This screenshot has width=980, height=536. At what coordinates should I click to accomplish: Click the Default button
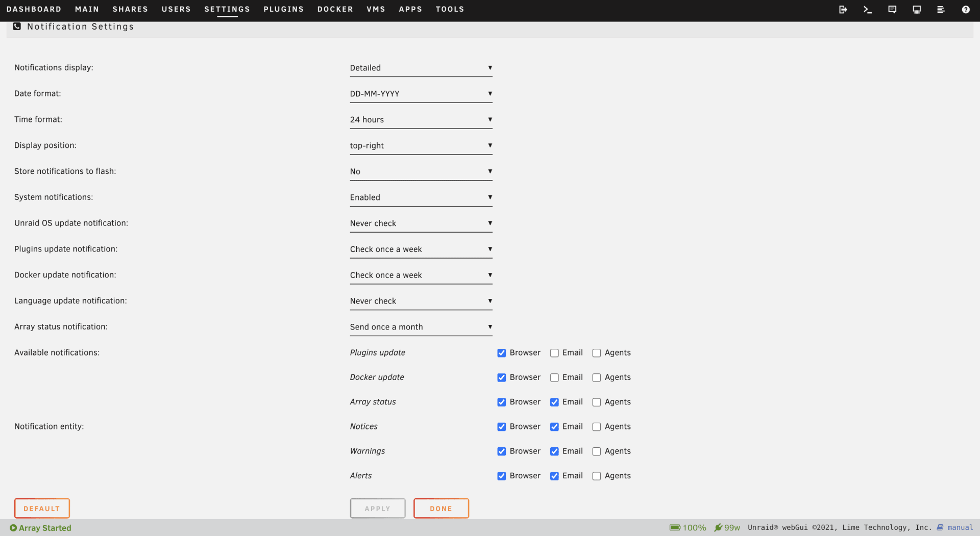[42, 508]
